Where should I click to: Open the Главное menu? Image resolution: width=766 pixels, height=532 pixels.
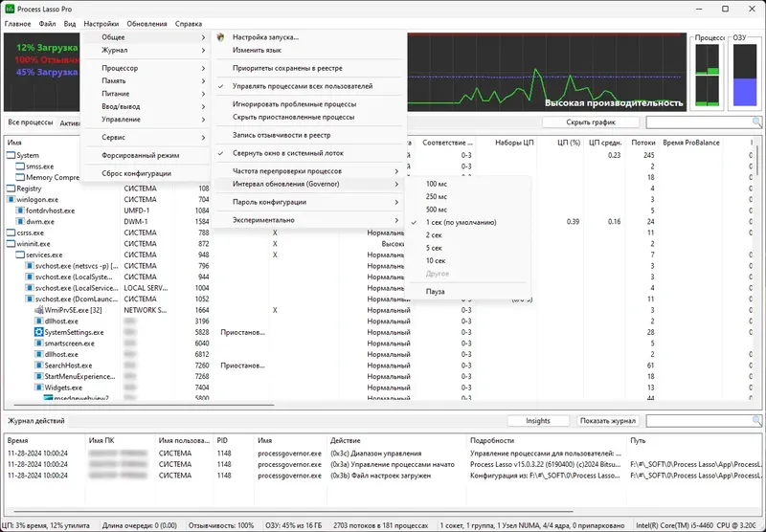17,23
